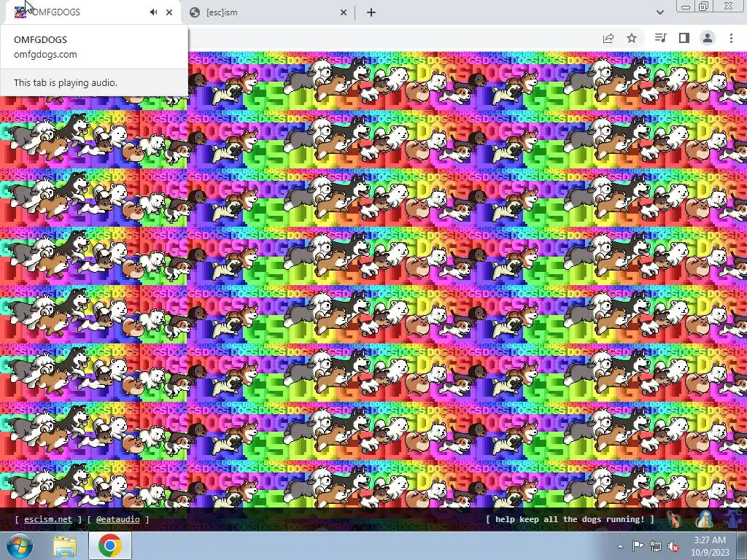
Task: Click the blue-haired dog icon in footer
Action: [x=705, y=519]
